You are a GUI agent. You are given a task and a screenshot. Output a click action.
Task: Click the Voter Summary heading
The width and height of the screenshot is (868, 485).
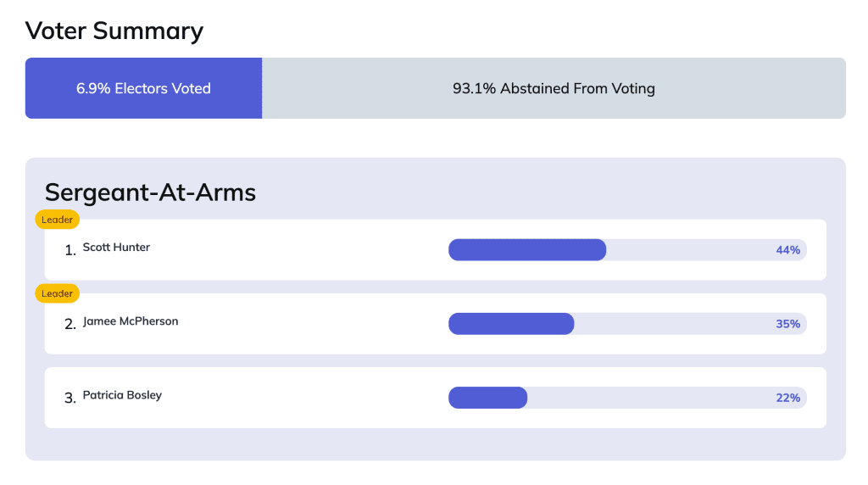[x=114, y=31]
